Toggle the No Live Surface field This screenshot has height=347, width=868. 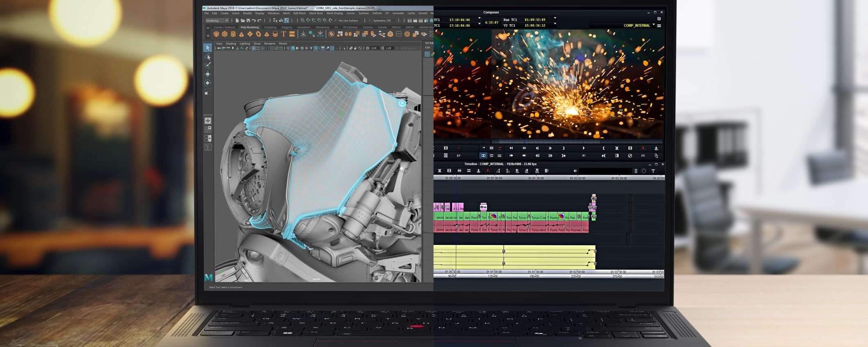[348, 20]
